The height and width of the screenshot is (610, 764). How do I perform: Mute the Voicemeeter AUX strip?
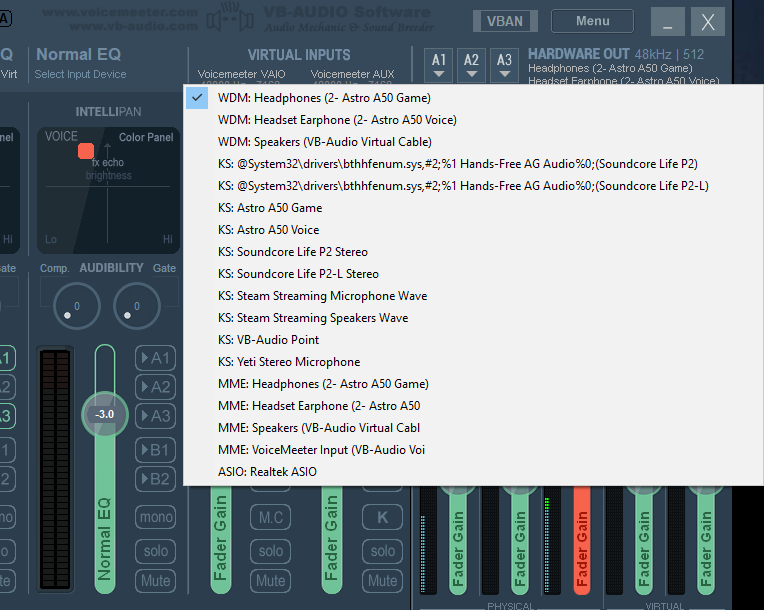[x=382, y=581]
